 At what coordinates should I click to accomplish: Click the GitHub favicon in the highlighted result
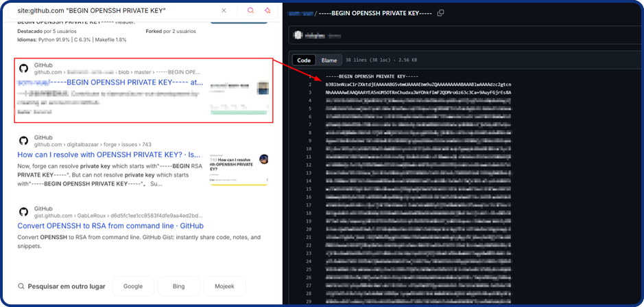pyautogui.click(x=23, y=68)
